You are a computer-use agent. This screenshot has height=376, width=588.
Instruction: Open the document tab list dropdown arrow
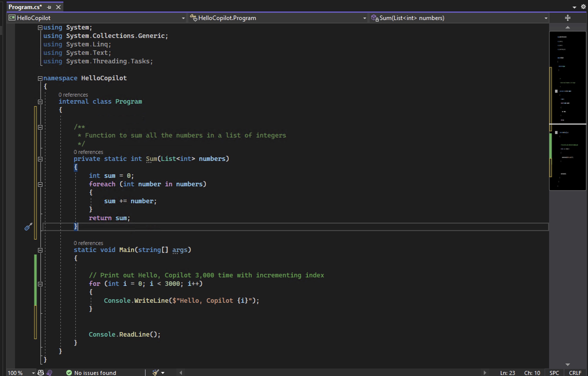click(574, 7)
